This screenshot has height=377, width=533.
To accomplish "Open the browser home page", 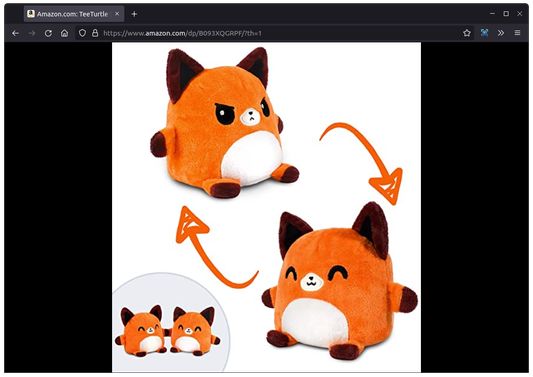I will pos(65,33).
